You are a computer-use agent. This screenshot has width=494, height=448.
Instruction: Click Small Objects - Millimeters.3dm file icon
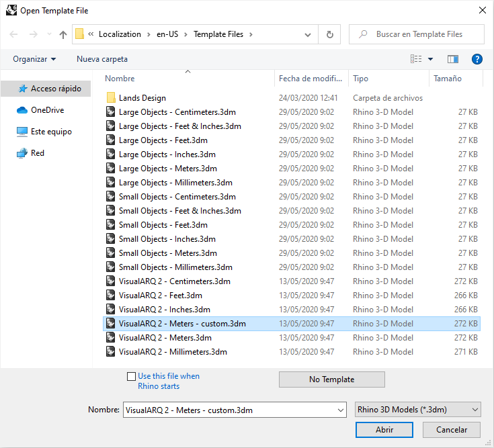(x=111, y=267)
